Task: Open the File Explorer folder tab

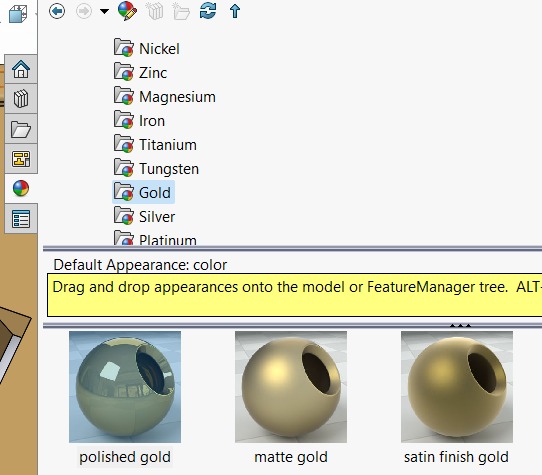Action: pyautogui.click(x=21, y=129)
